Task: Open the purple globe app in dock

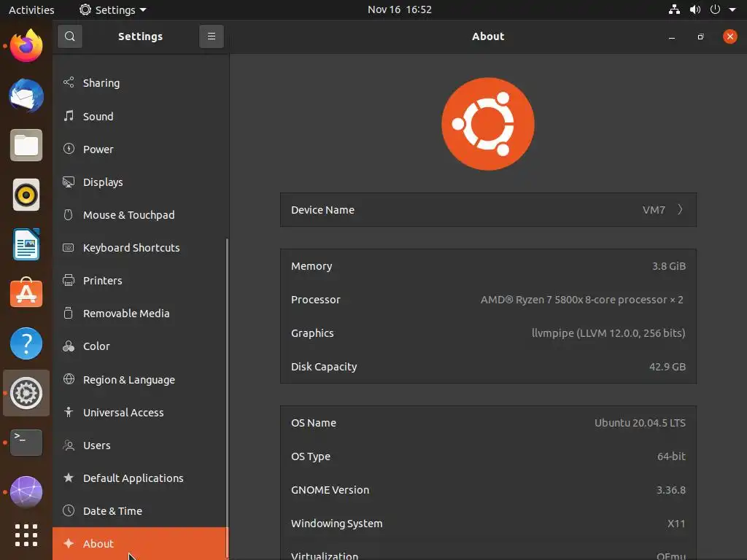Action: [26, 492]
